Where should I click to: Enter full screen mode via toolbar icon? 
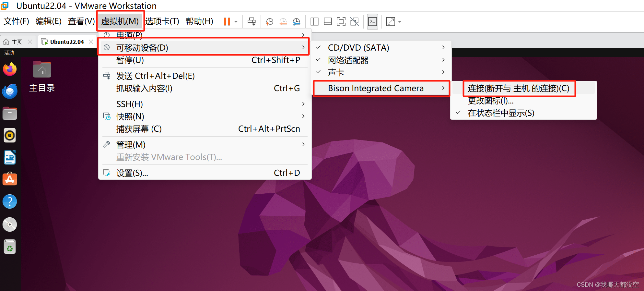(x=341, y=22)
